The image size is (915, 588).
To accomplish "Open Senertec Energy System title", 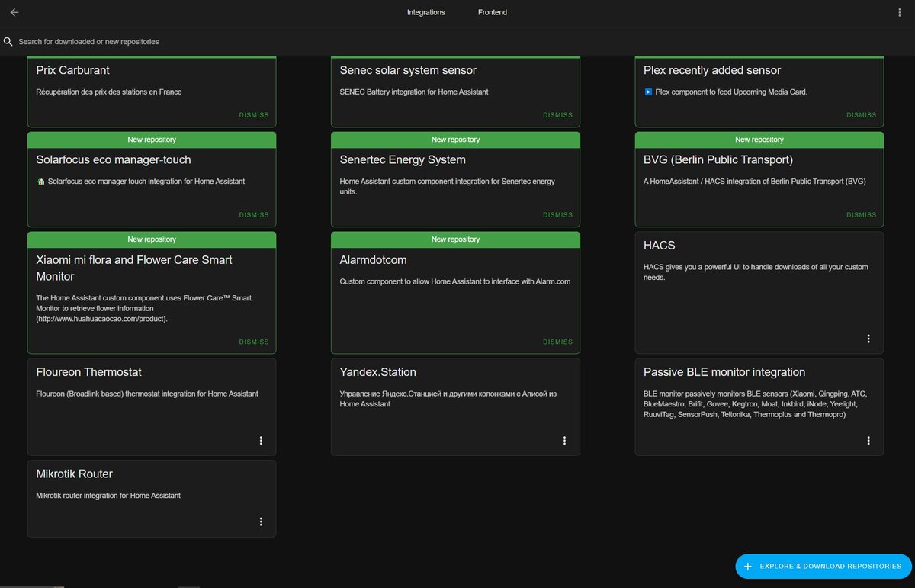I will (x=403, y=160).
